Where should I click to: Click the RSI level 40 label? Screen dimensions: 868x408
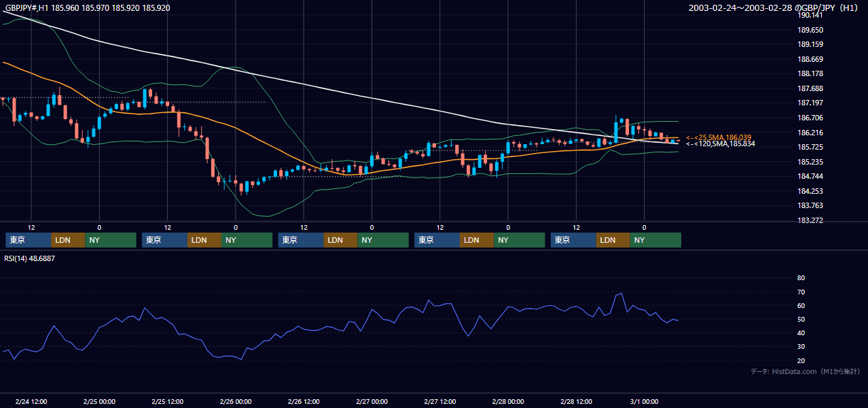point(801,333)
